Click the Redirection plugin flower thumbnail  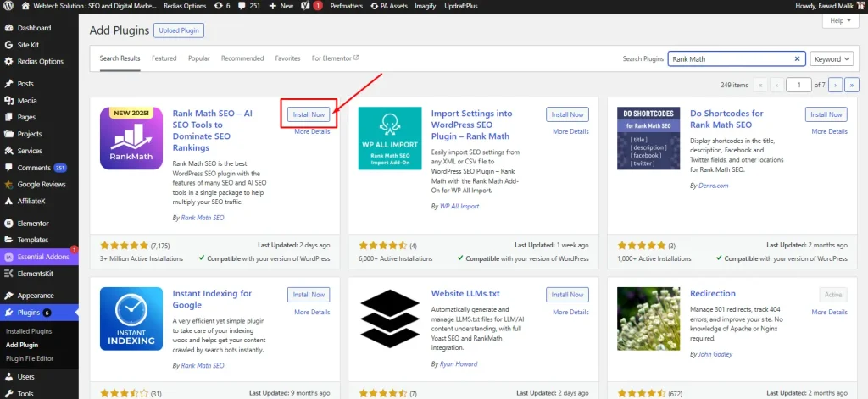pyautogui.click(x=648, y=319)
